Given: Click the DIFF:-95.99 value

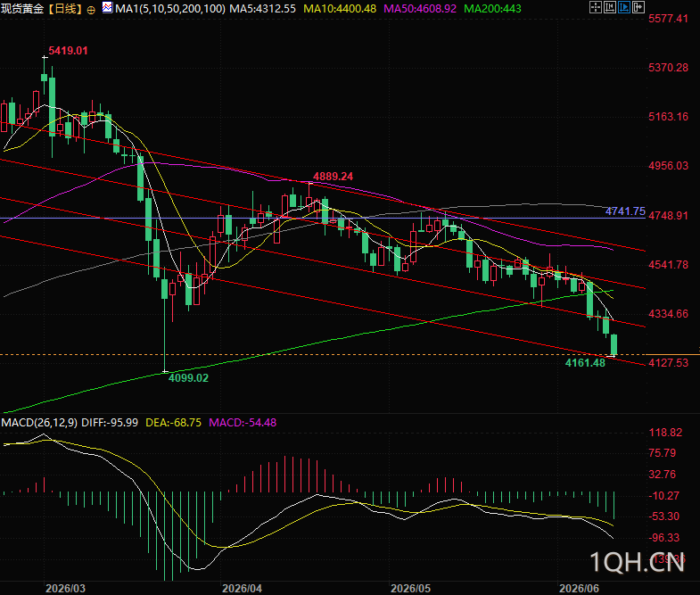Looking at the screenshot, I should tap(110, 423).
